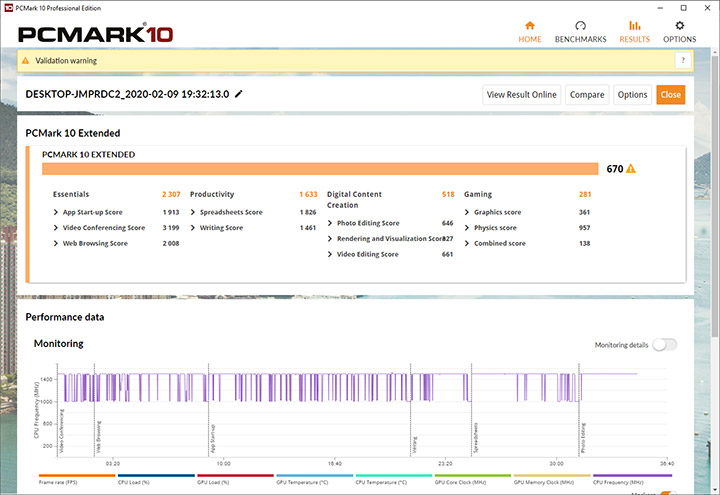This screenshot has width=720, height=495.
Task: Expand Writing Score details
Action: coord(193,228)
